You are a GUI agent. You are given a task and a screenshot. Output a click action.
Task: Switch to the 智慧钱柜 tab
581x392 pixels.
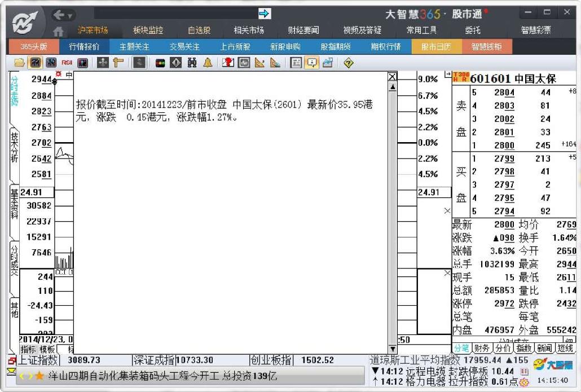pos(486,47)
